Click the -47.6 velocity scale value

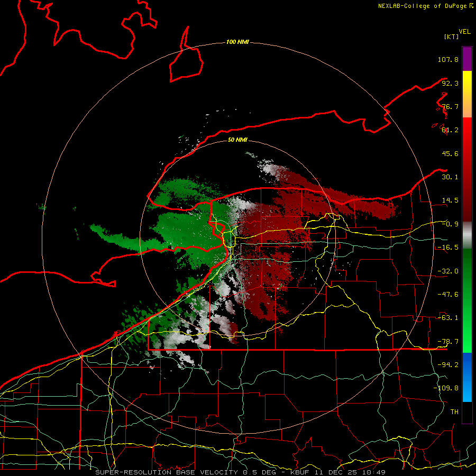(448, 295)
